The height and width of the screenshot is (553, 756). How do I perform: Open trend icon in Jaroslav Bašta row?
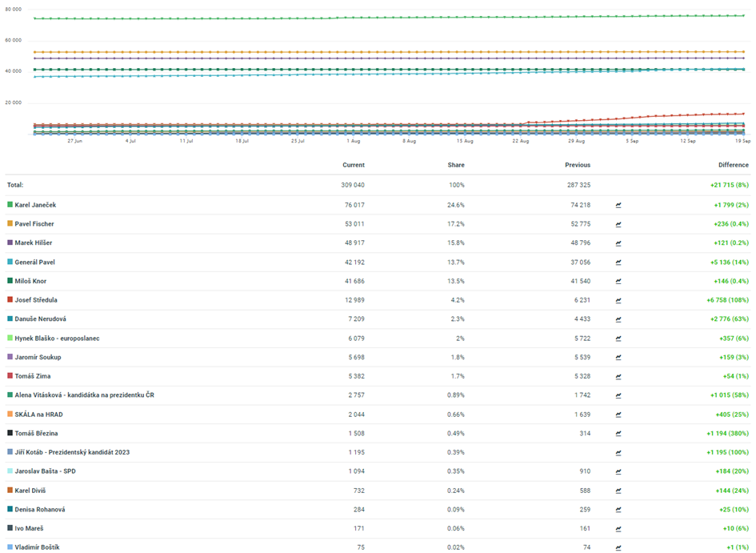pyautogui.click(x=618, y=471)
